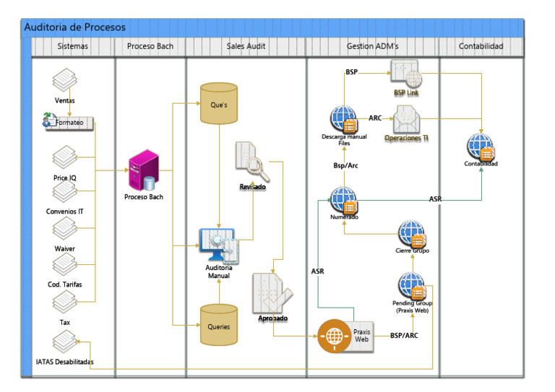Click the BSP Link table icon
This screenshot has width=555, height=392.
coord(406,74)
